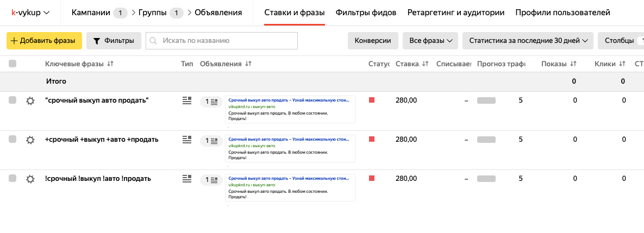
Task: Open Статистика за последние 30 дней dropdown
Action: point(528,41)
